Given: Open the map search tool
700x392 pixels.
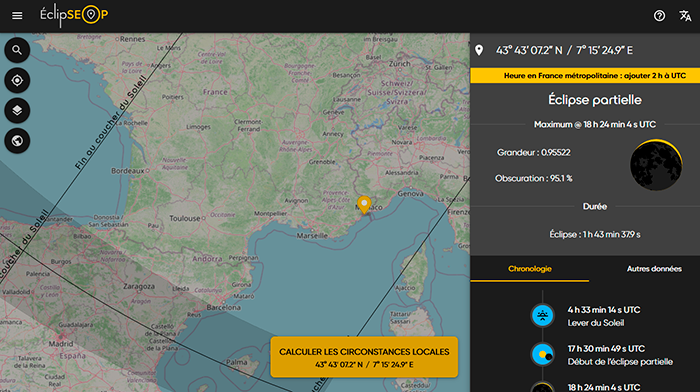Looking at the screenshot, I should pos(17,50).
